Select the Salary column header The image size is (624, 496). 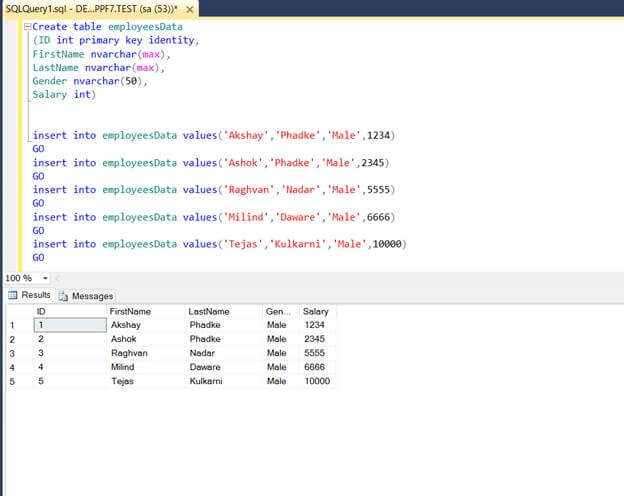click(316, 312)
